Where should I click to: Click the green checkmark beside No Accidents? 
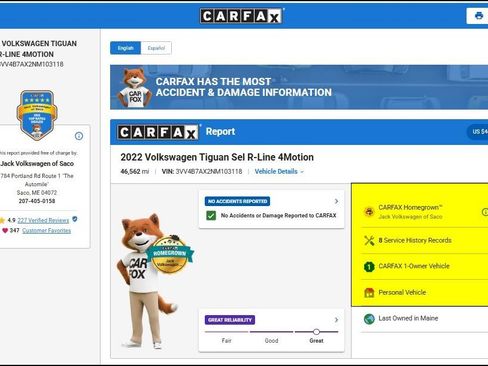tap(211, 216)
